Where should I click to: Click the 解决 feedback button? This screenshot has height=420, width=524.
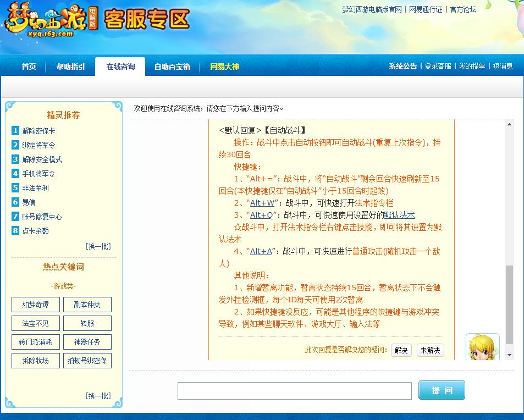[401, 350]
